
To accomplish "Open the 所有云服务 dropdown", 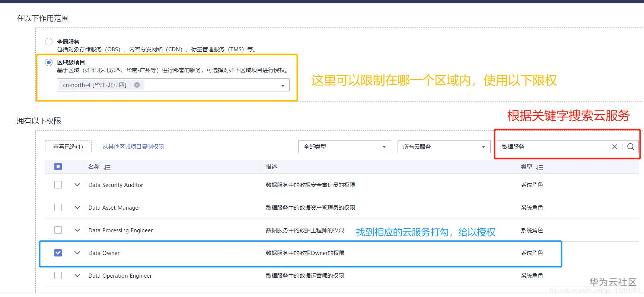I will (444, 146).
